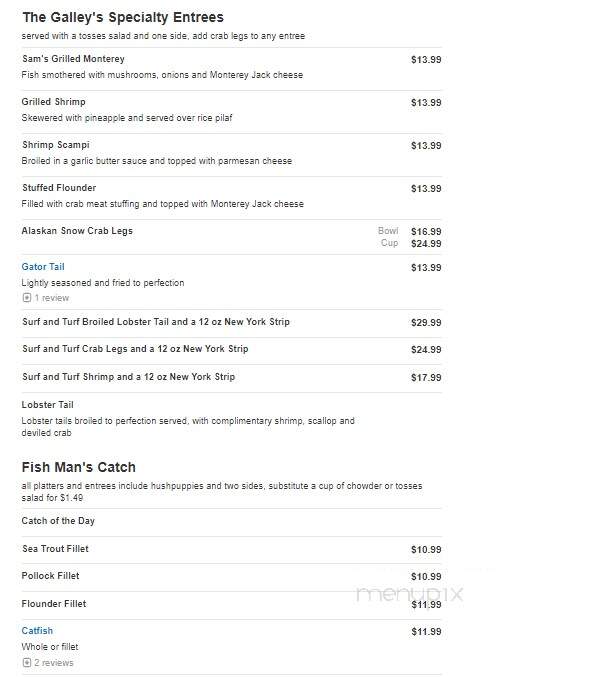The height and width of the screenshot is (677, 589).
Task: Click the Bowl price $16.99 for crab legs
Action: [x=426, y=232]
